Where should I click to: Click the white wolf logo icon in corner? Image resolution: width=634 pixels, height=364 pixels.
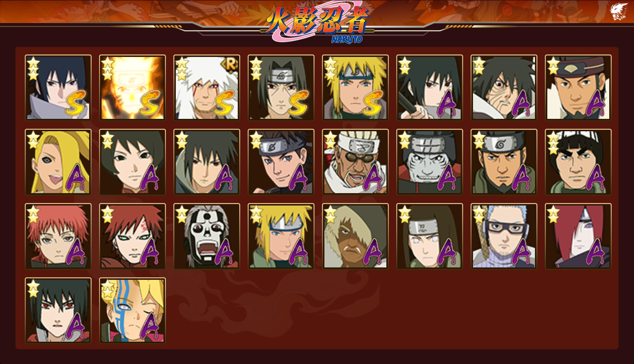618,11
